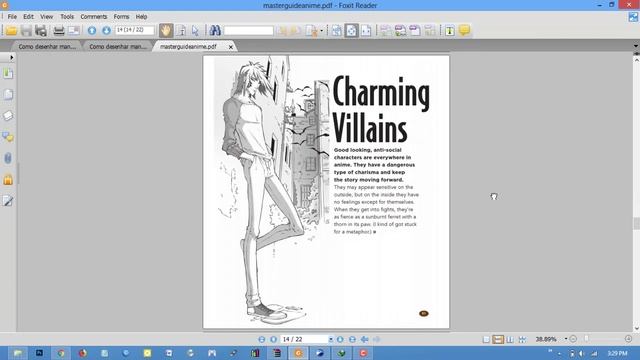The width and height of the screenshot is (640, 360).
Task: Click the Save As icon
Action: [41, 31]
